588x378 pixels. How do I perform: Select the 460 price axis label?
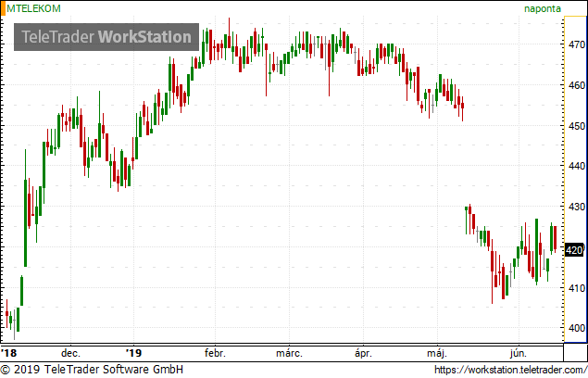pyautogui.click(x=577, y=85)
